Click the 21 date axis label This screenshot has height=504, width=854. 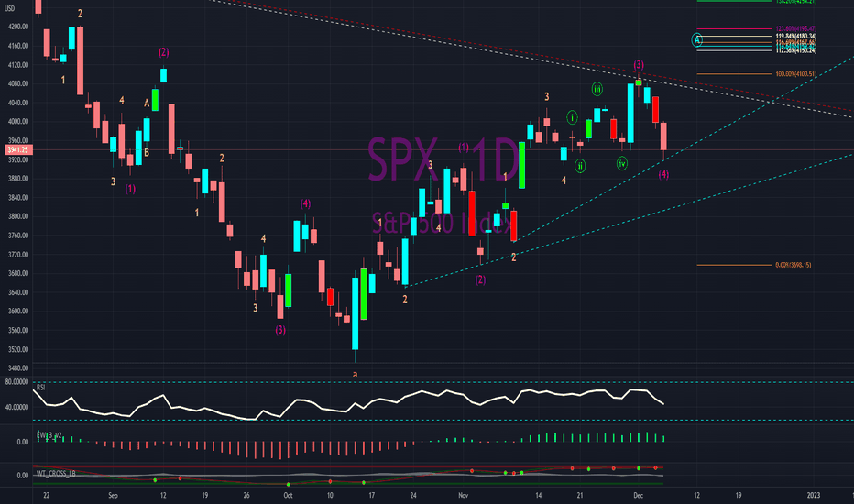(580, 495)
